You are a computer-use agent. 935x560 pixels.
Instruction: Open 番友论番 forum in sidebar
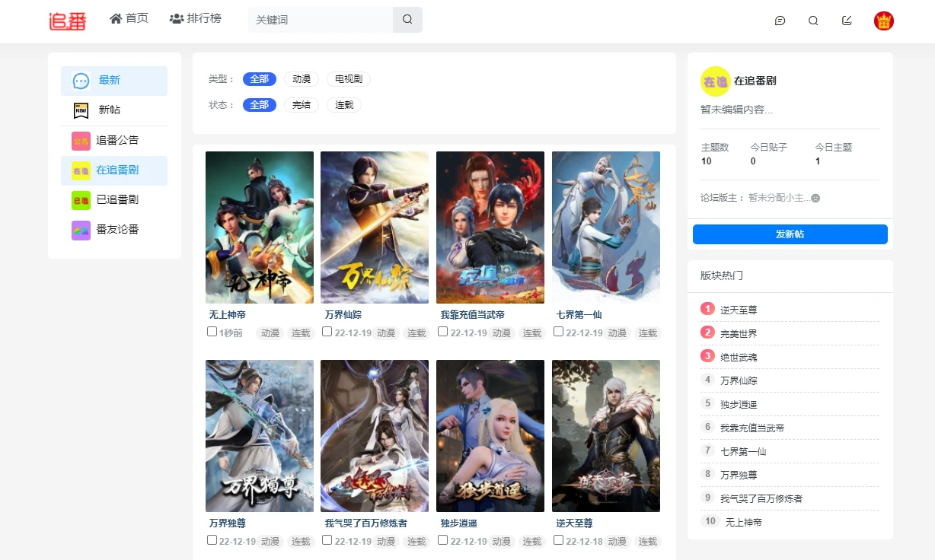(x=116, y=229)
